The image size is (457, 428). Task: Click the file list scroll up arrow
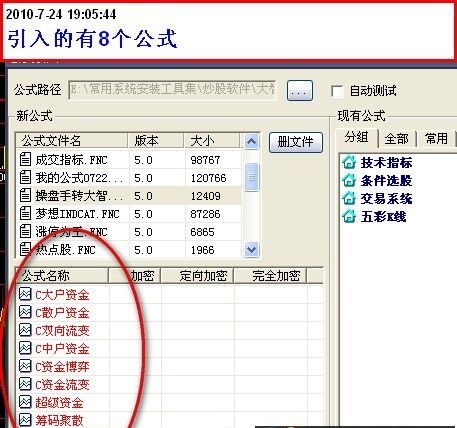click(251, 141)
